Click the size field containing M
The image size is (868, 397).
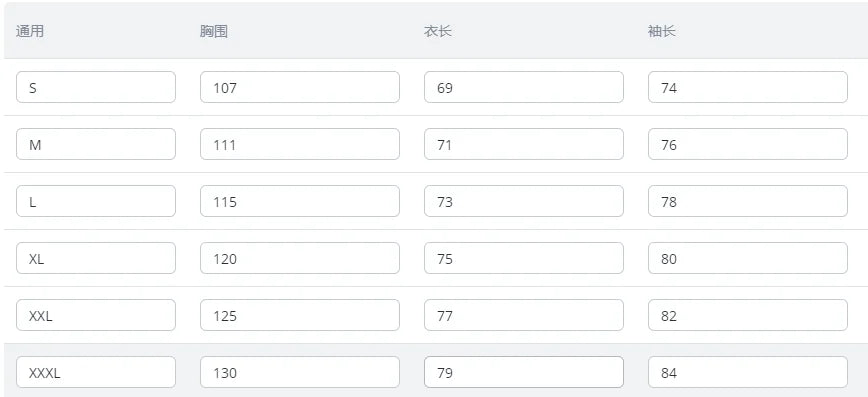click(x=96, y=144)
